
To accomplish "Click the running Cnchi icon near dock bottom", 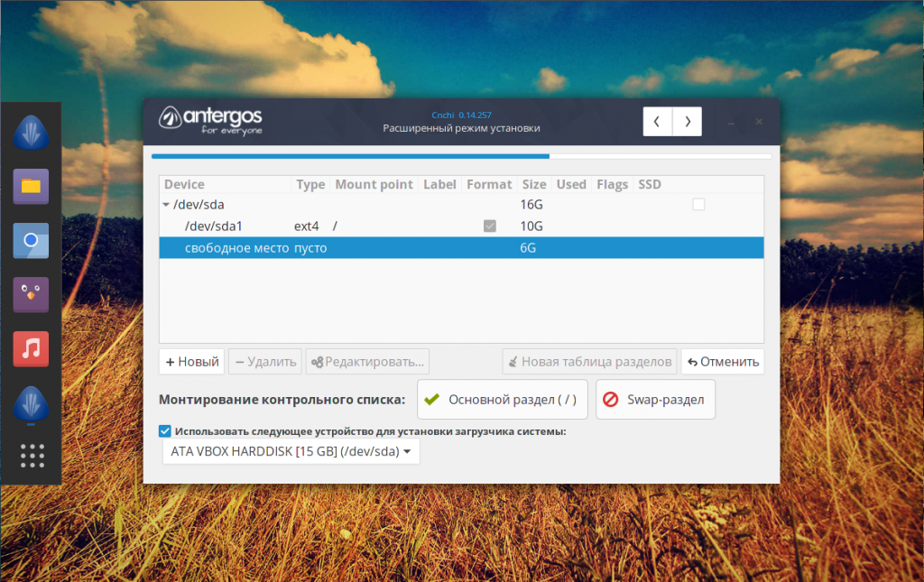I will (x=31, y=404).
